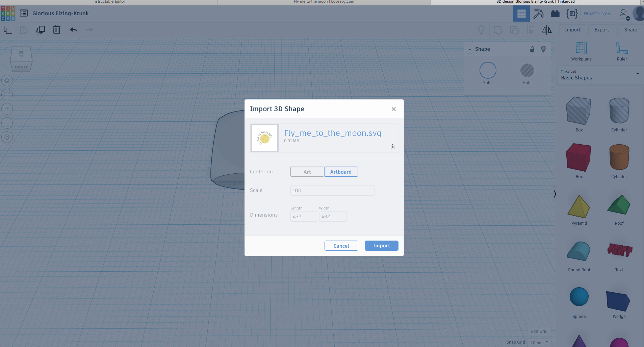
Task: Switch orthographic perspective view icon
Action: pos(7,137)
